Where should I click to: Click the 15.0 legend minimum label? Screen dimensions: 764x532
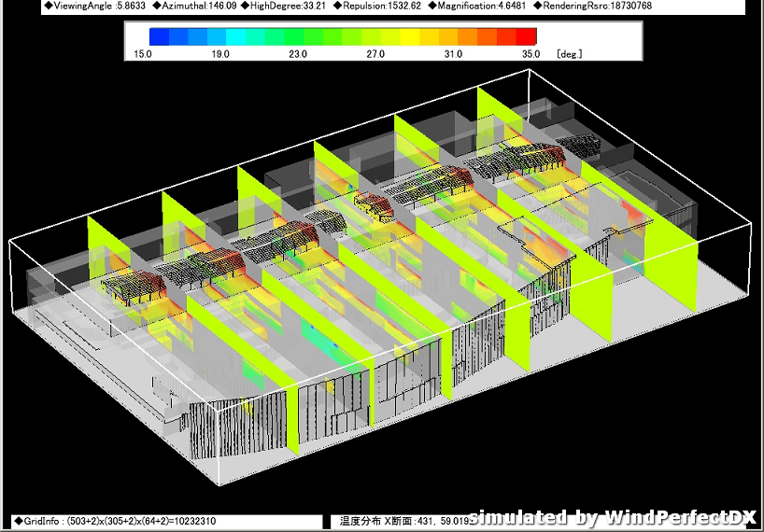click(x=143, y=54)
